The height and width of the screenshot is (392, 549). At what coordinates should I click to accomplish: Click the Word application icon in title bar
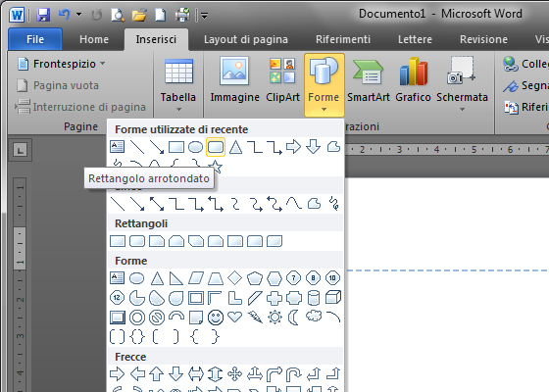click(17, 15)
